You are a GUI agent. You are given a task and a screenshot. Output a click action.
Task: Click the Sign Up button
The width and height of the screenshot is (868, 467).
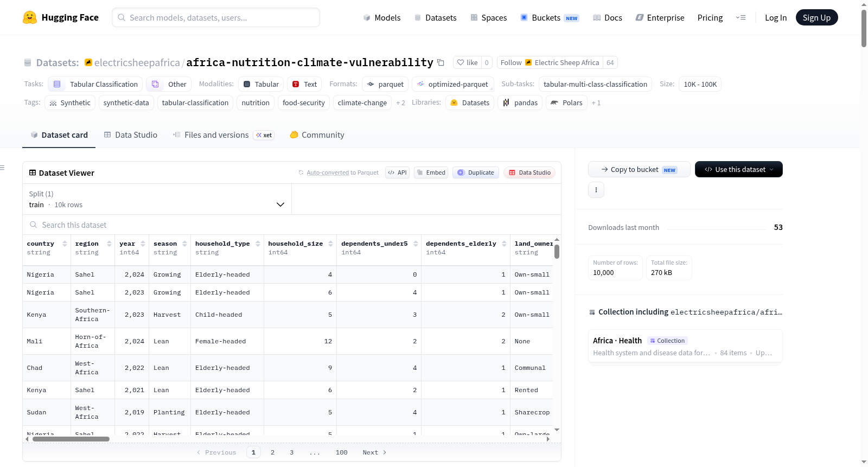pos(816,17)
